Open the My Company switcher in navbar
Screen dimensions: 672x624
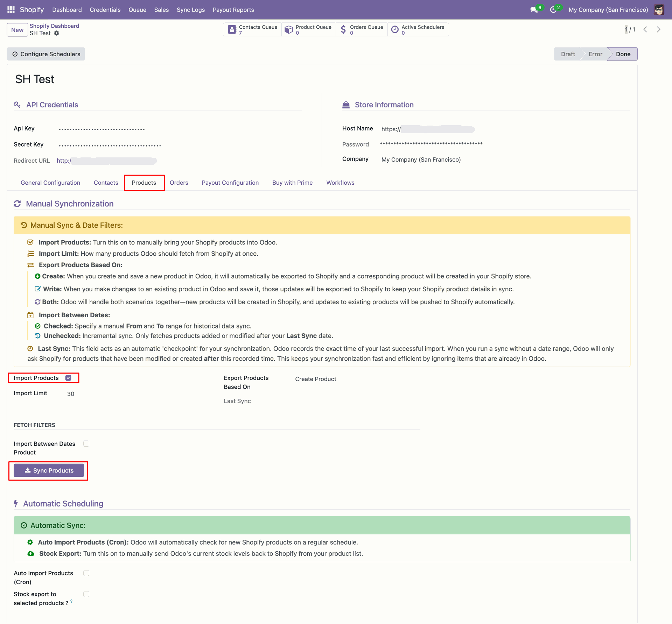click(608, 10)
